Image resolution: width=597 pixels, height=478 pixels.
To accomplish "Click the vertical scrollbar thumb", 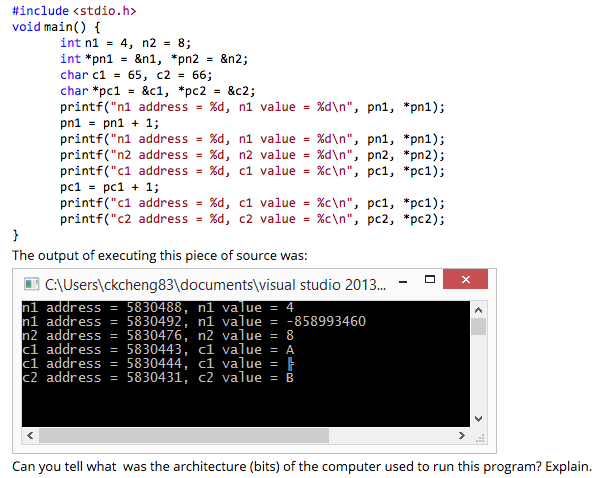I will [x=479, y=327].
